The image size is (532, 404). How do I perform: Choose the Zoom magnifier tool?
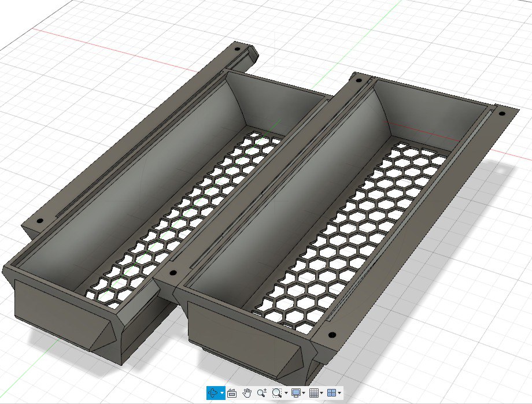click(x=261, y=393)
